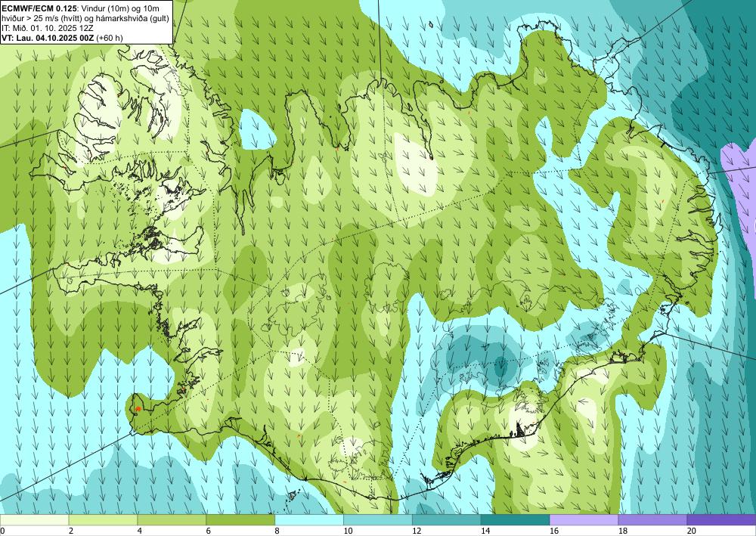Click the 18–20 m/s purple legend swatch
756x536 pixels.
[653, 520]
